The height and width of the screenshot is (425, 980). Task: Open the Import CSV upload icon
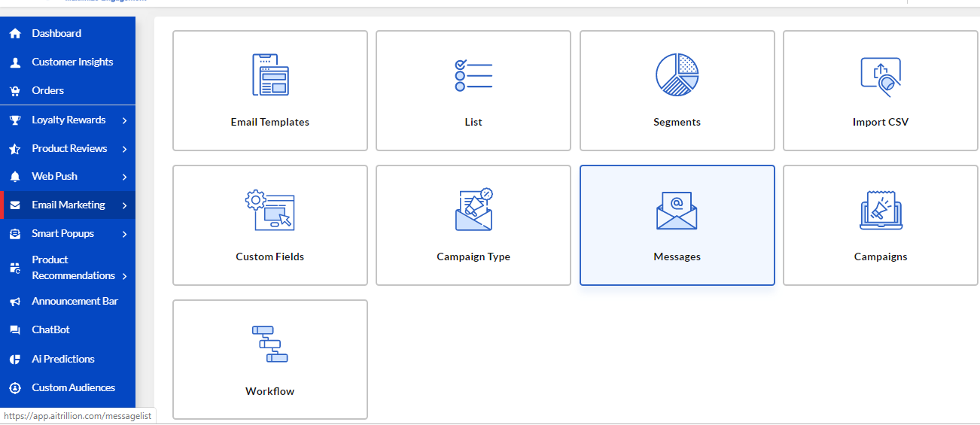881,75
